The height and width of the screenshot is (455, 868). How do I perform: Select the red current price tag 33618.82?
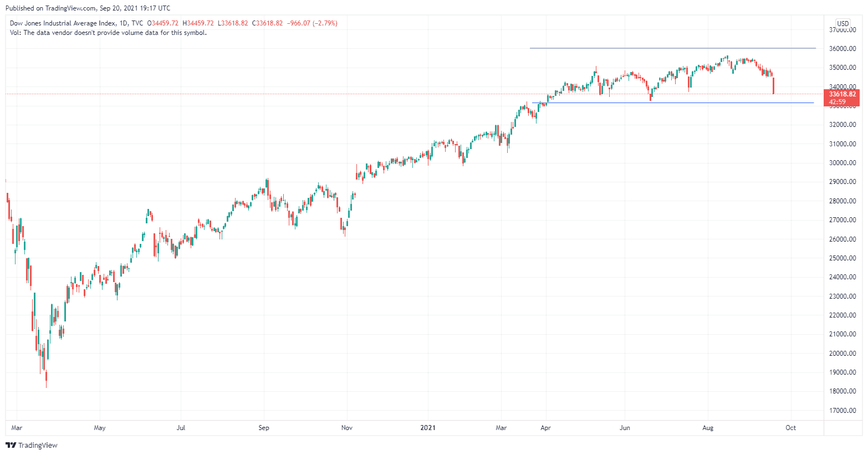[843, 94]
